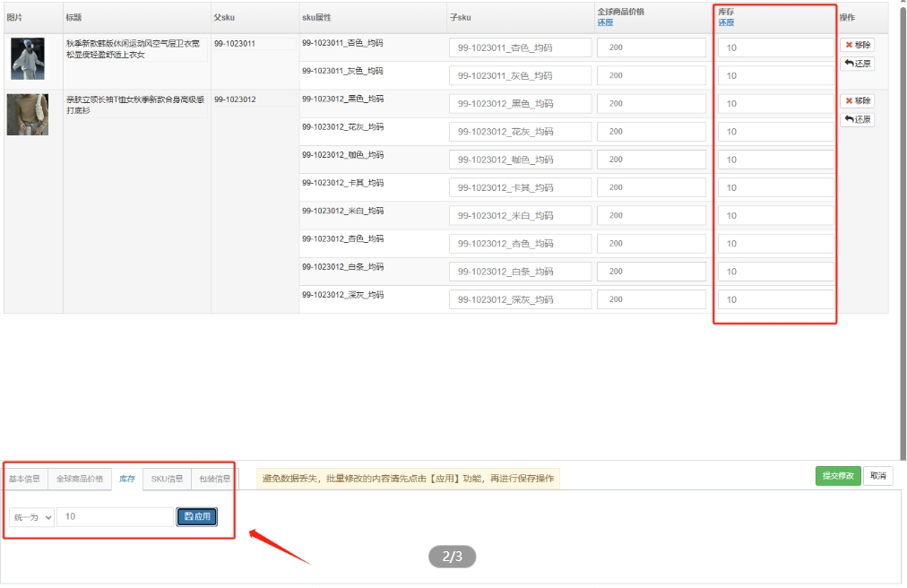Click sku属性 cell 99-1023012_白条_均码
The width and height of the screenshot is (907, 588).
pyautogui.click(x=342, y=267)
